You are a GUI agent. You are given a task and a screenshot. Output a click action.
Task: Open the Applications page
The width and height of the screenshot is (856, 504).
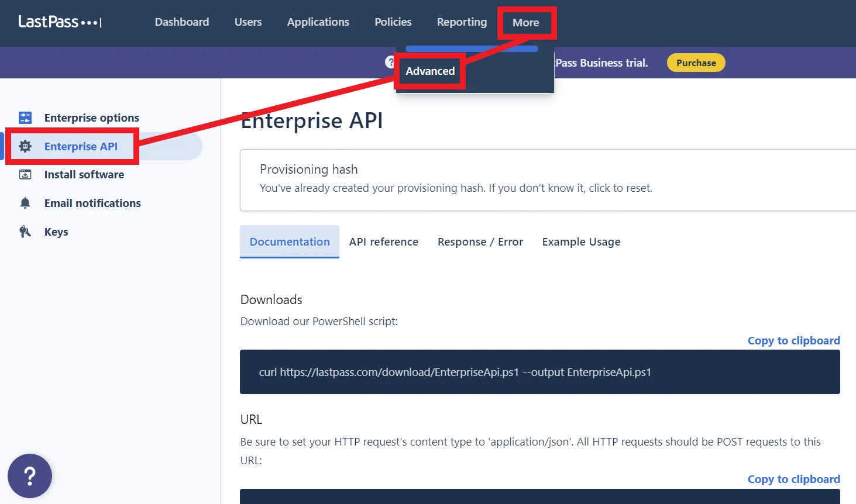pyautogui.click(x=318, y=22)
